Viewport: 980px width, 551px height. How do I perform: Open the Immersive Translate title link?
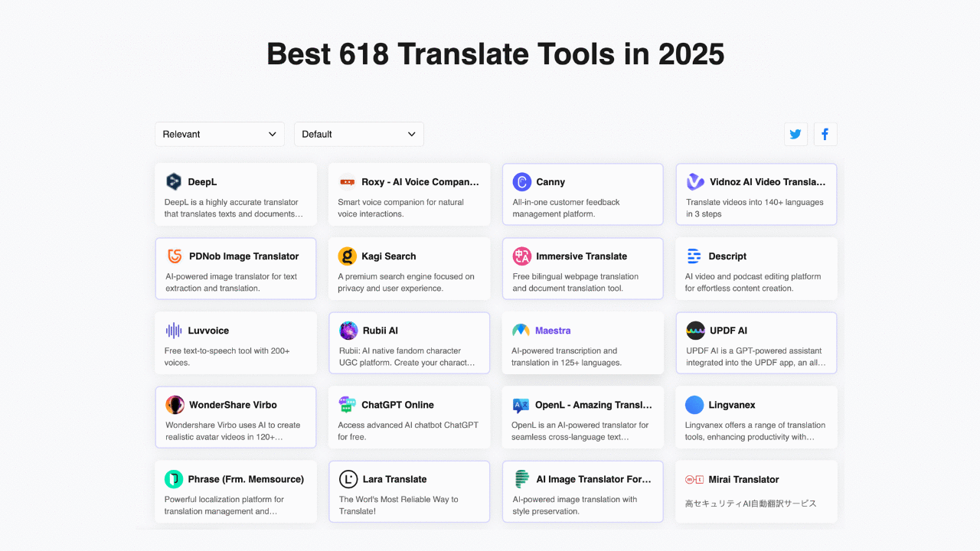click(581, 256)
